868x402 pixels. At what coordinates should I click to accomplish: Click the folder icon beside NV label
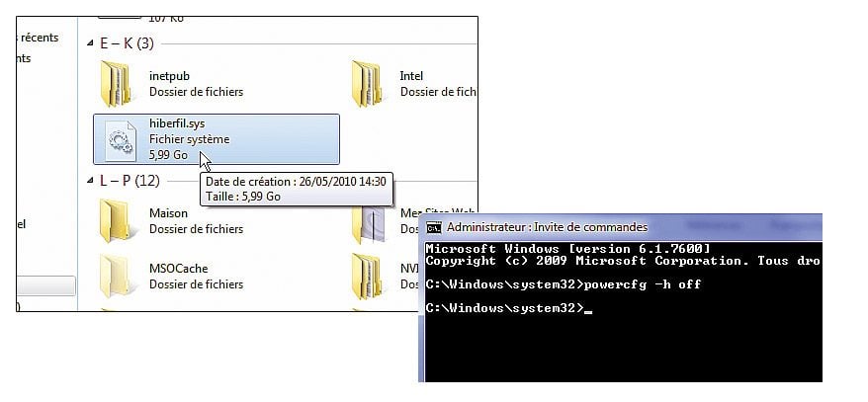coord(367,277)
